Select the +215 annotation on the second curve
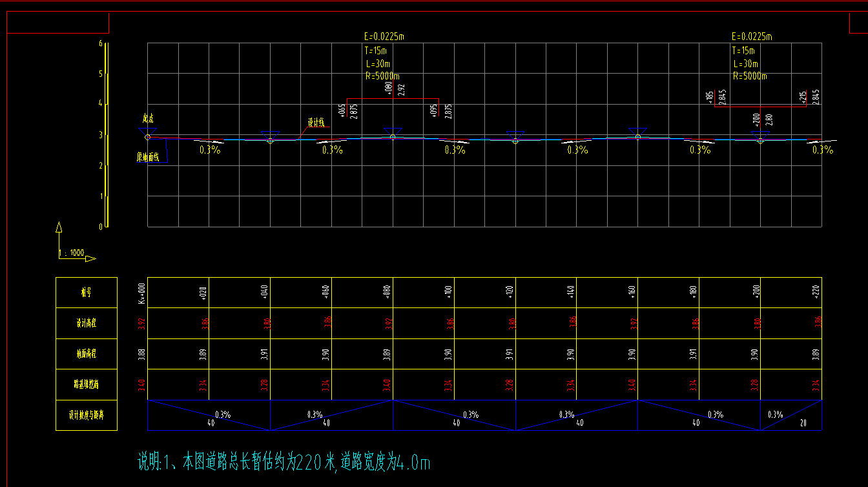Viewport: 868px width, 487px height. point(803,97)
